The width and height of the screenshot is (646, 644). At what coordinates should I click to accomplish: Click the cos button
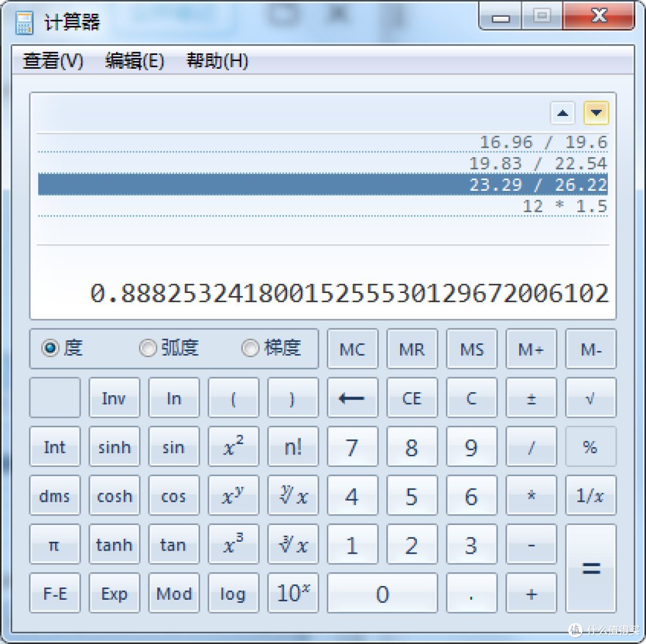click(174, 495)
